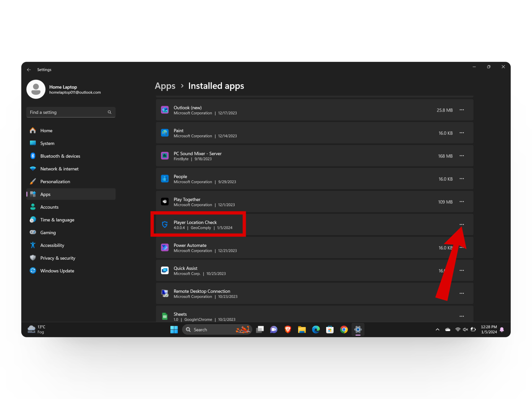The height and width of the screenshot is (399, 532).
Task: Show hidden system tray icons chevron
Action: click(x=438, y=329)
